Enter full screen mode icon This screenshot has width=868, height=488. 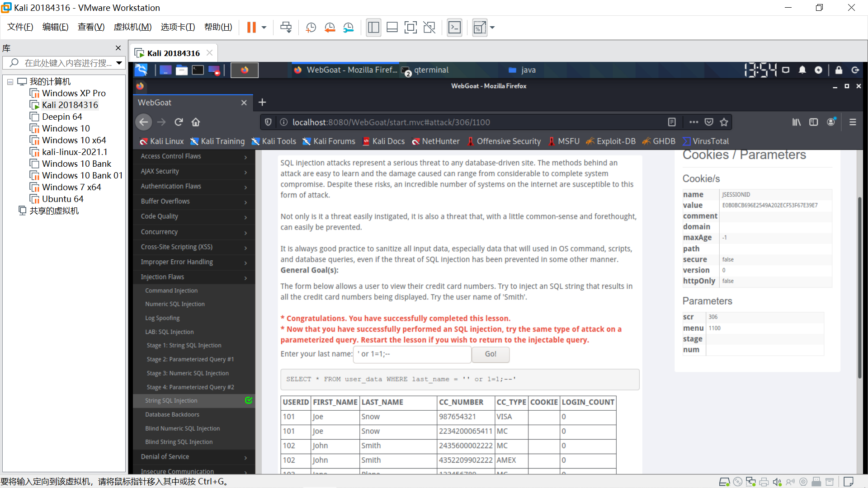pyautogui.click(x=410, y=28)
